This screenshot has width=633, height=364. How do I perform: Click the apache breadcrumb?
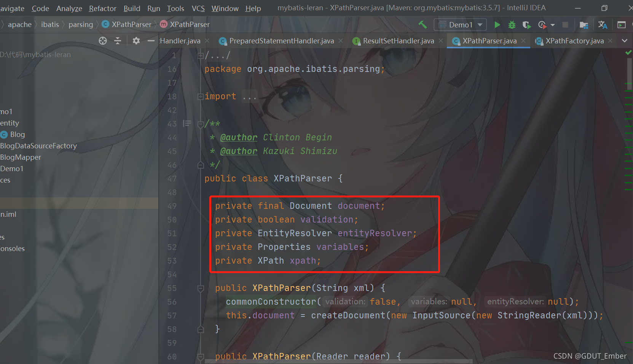(x=20, y=25)
